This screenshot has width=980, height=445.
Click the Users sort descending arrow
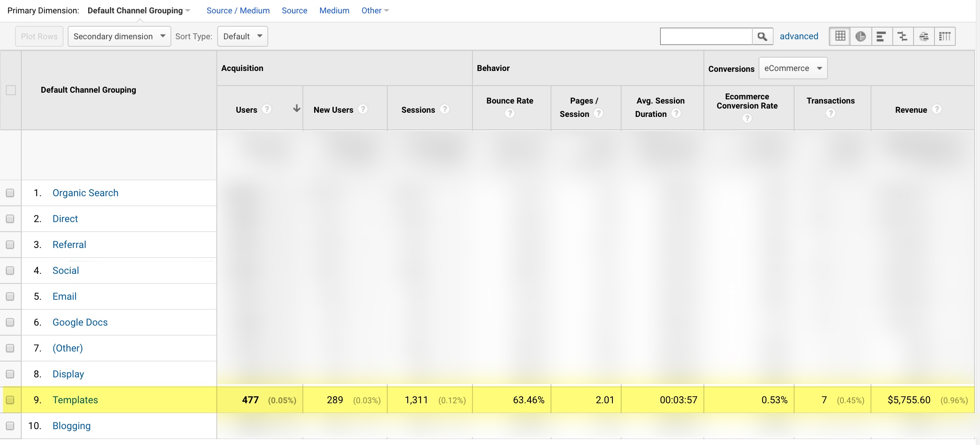297,109
